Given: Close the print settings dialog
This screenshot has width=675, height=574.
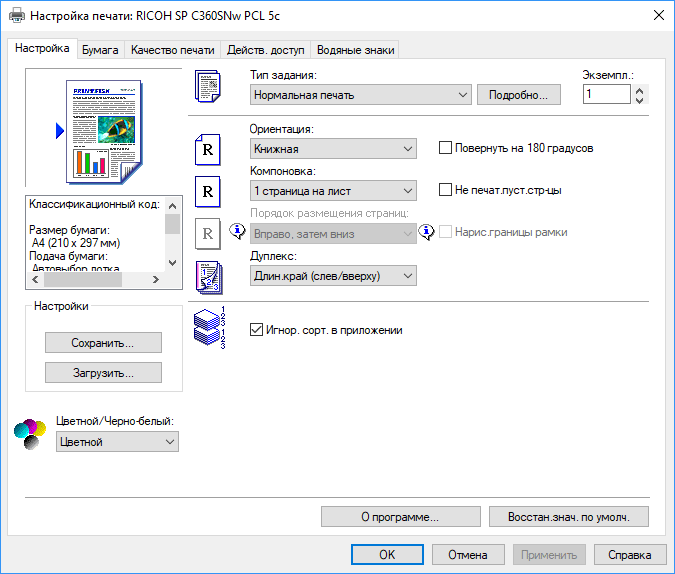Looking at the screenshot, I should (x=659, y=16).
